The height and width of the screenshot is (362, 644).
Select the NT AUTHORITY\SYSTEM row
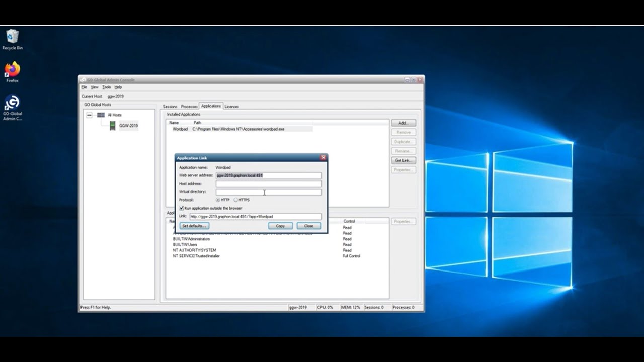(x=194, y=250)
